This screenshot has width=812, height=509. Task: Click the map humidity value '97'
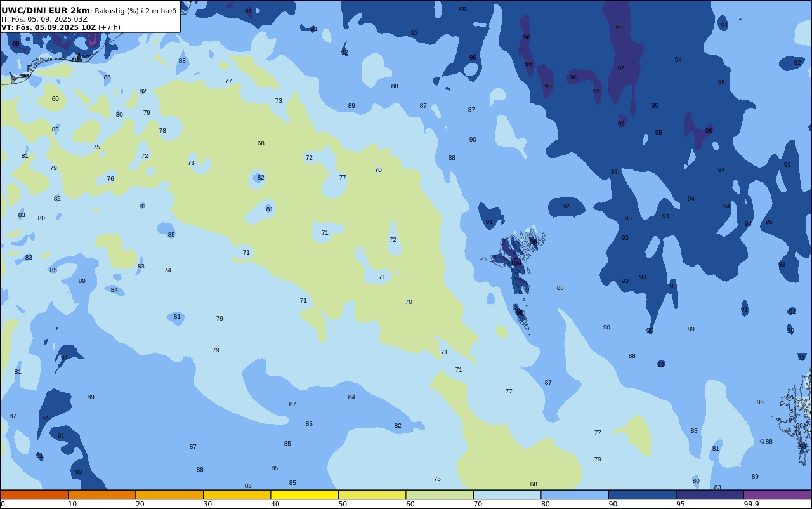pyautogui.click(x=248, y=11)
